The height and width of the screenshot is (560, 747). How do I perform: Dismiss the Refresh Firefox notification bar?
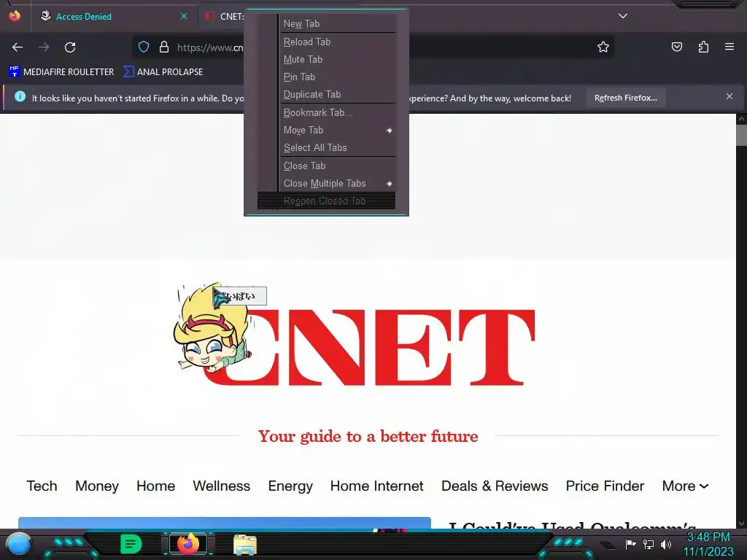729,96
